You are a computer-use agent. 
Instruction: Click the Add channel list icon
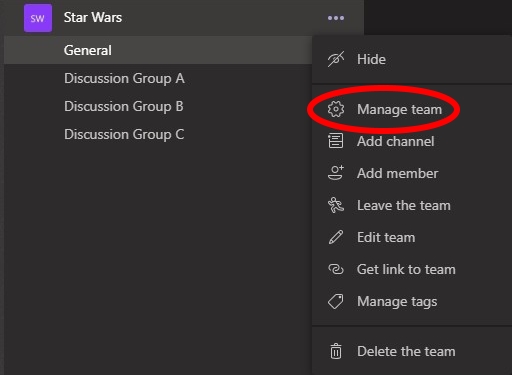click(x=335, y=141)
